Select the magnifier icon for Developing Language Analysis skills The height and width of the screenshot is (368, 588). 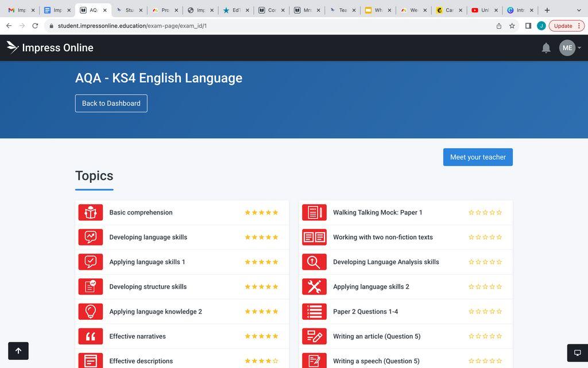pyautogui.click(x=314, y=262)
